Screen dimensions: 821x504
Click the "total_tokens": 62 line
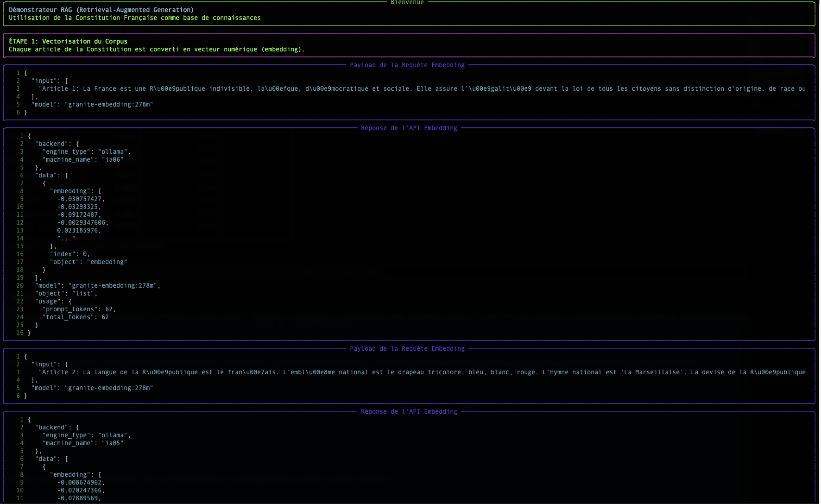[76, 317]
